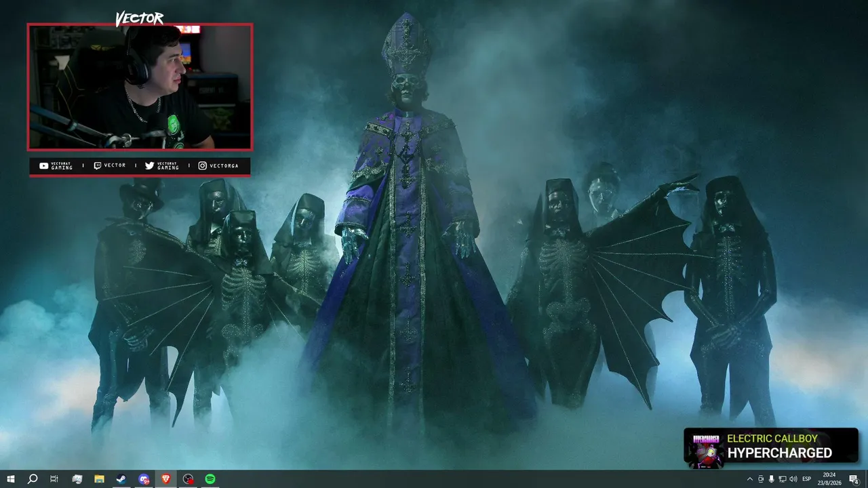Open Spotify from the taskbar
Screen dimensions: 868x488
(x=210, y=479)
